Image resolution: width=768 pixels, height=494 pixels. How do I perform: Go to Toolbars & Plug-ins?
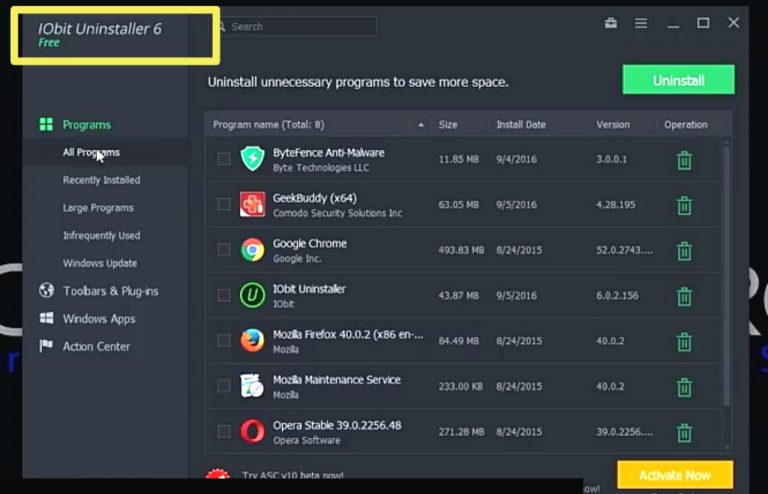(x=111, y=291)
